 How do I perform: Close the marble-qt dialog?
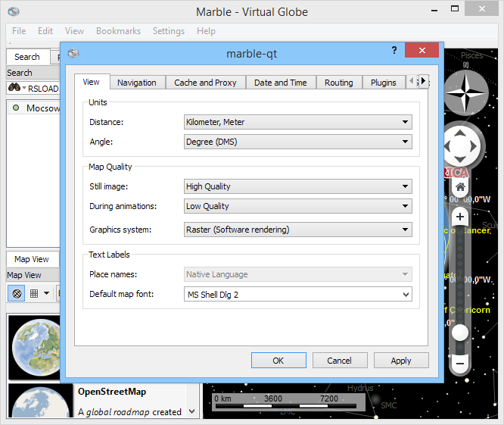pos(422,50)
